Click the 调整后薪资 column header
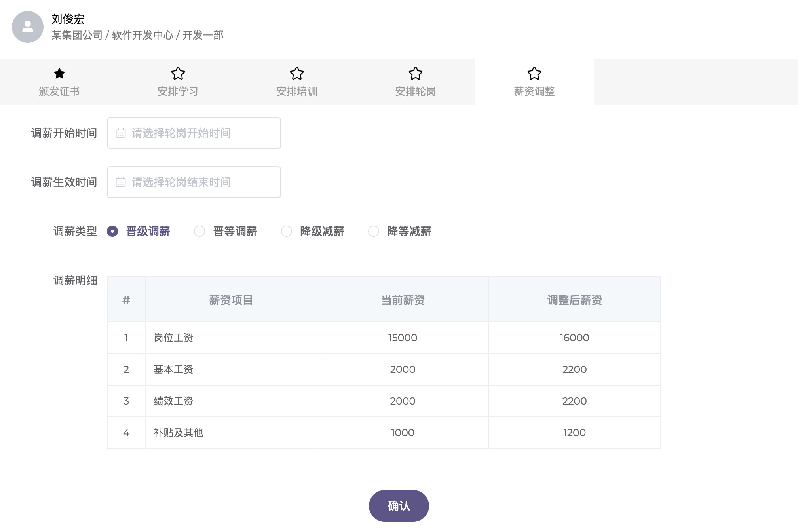This screenshot has height=532, width=798. 574,300
